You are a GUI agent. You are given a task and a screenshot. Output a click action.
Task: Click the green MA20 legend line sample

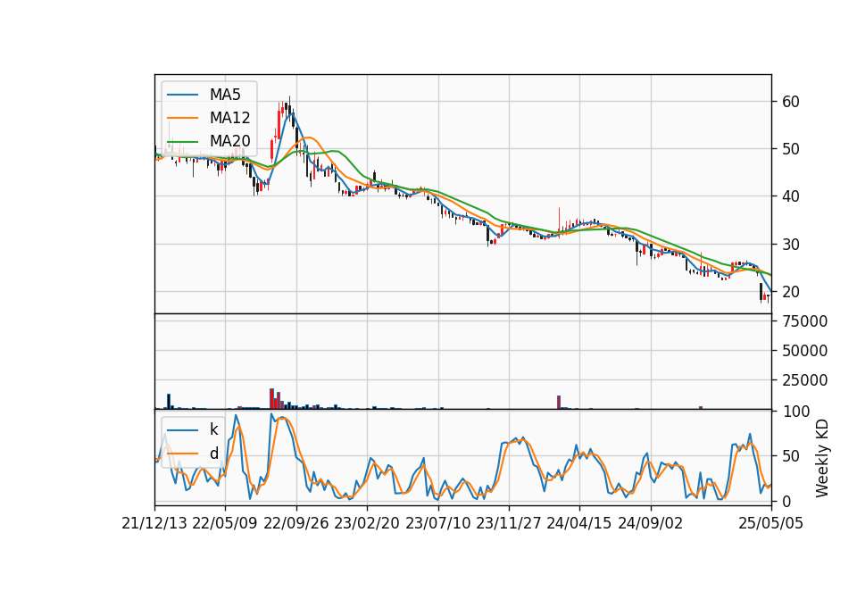tap(182, 141)
